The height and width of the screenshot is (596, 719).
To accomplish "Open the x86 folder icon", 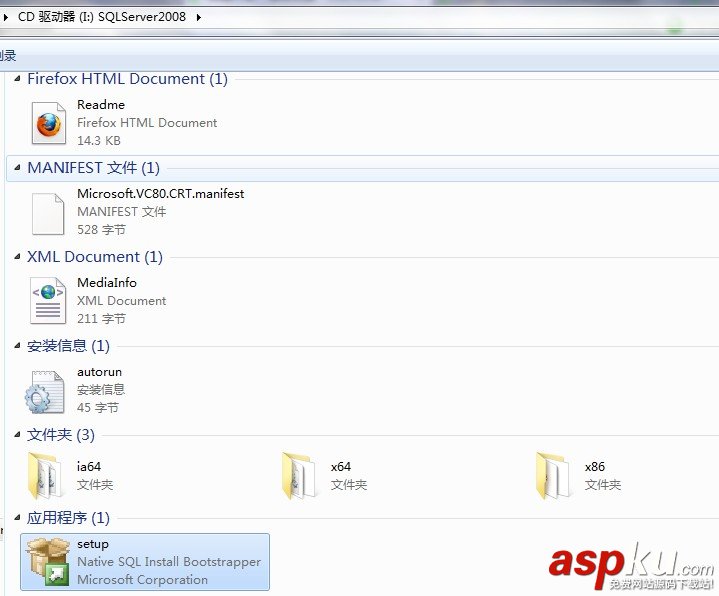I will pyautogui.click(x=553, y=475).
